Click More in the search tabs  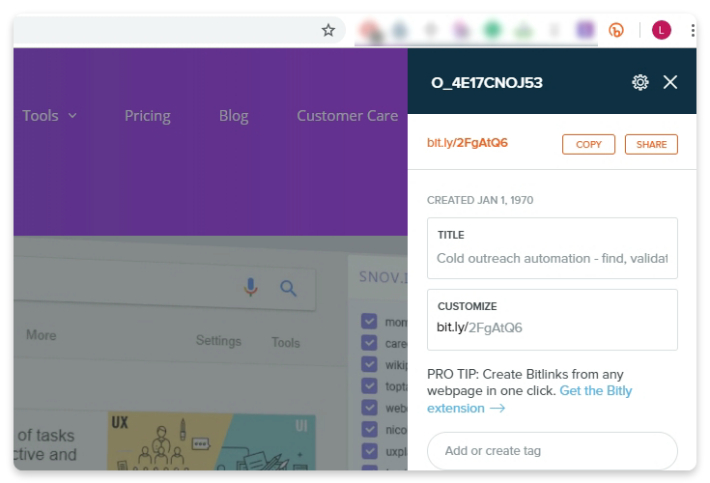click(x=41, y=335)
